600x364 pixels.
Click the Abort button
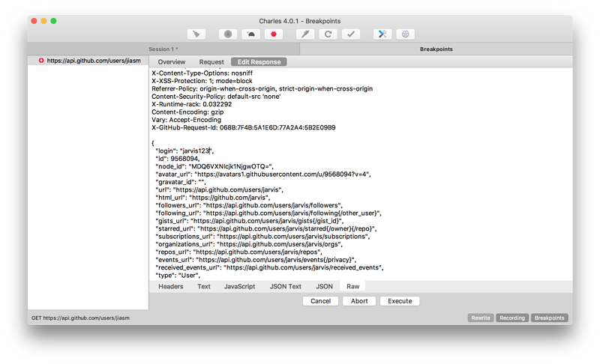pos(359,301)
